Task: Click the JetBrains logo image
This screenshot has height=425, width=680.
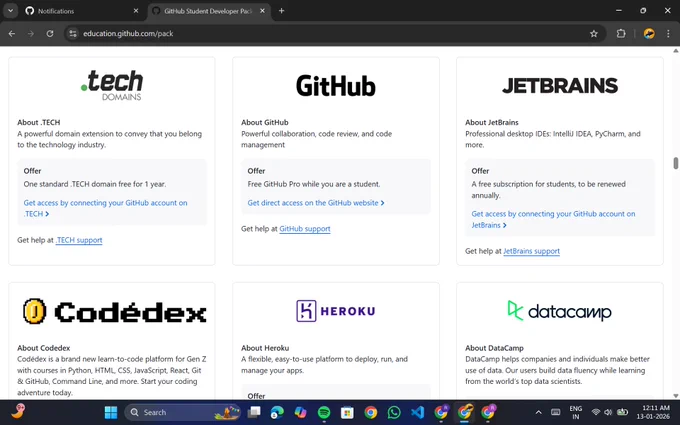Action: [560, 85]
